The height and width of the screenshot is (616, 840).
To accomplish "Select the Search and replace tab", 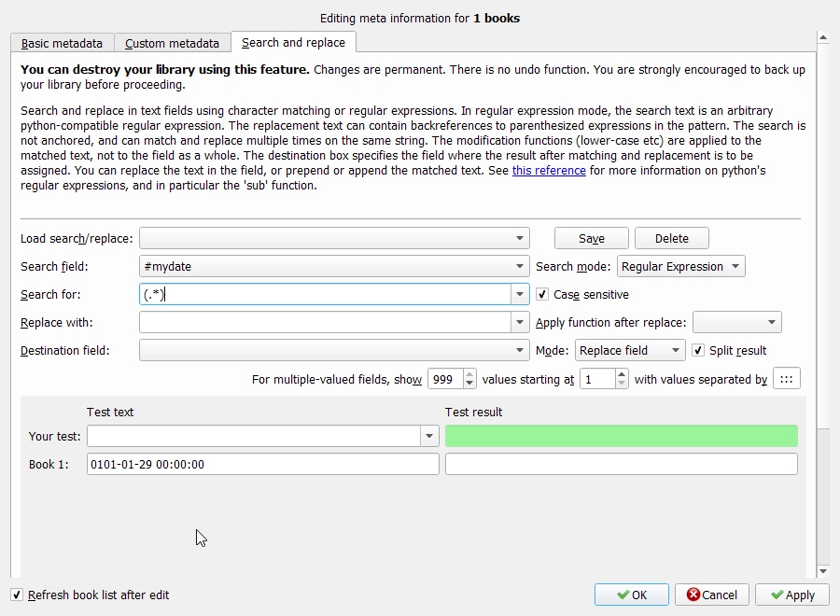I will coord(293,42).
